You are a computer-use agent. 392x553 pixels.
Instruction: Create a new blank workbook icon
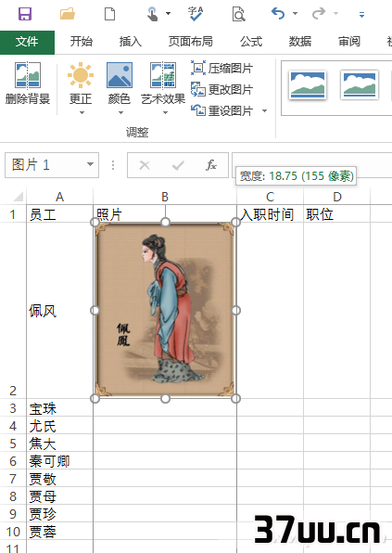click(110, 14)
